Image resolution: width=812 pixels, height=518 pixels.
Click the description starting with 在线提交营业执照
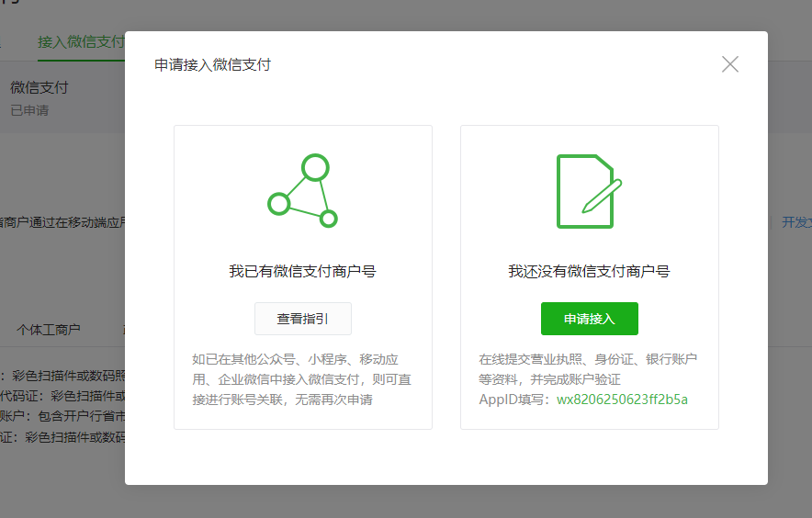click(588, 369)
